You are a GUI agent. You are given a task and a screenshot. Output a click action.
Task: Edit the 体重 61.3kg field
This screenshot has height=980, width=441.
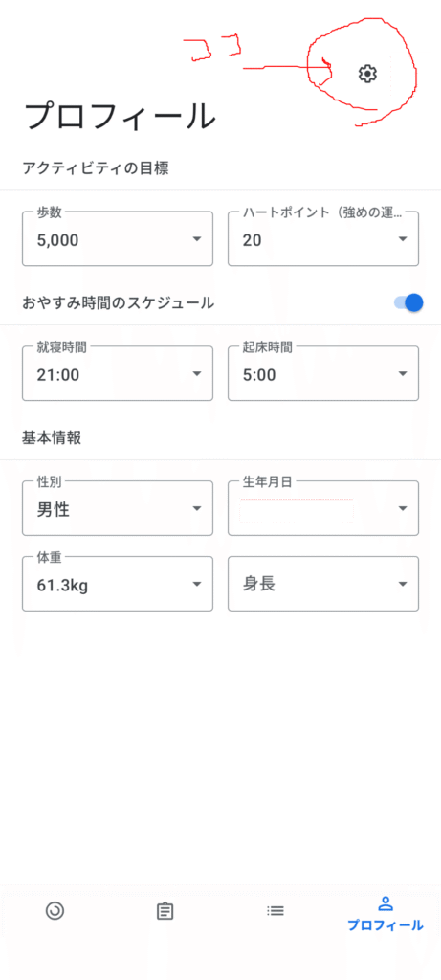(x=118, y=584)
